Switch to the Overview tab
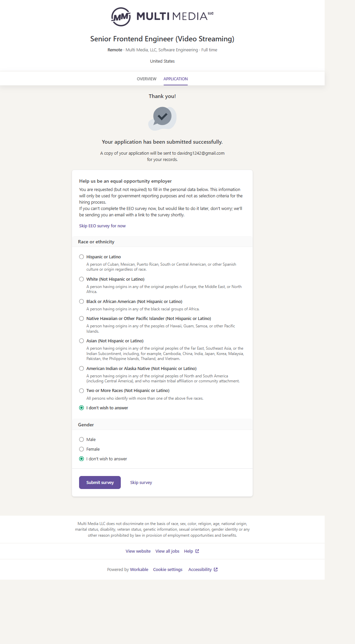This screenshot has height=644, width=355. tap(146, 79)
